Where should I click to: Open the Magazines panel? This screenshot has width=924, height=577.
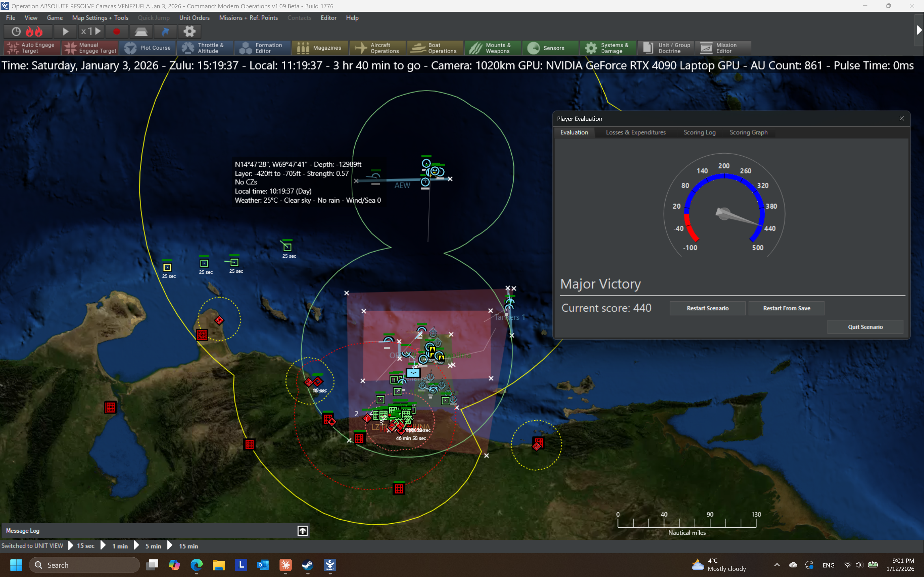click(320, 48)
